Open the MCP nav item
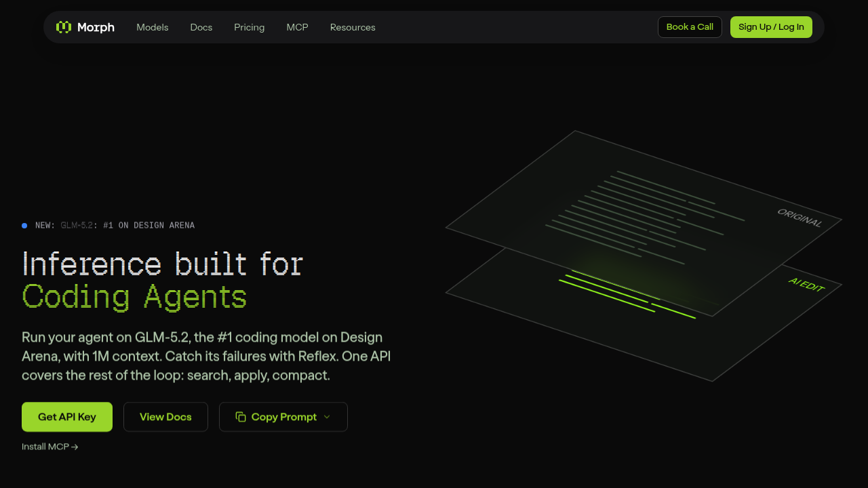868x488 pixels. coord(297,27)
